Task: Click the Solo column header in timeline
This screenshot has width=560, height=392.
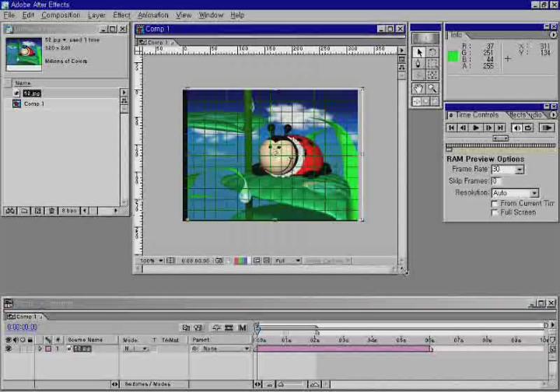Action: click(x=23, y=340)
